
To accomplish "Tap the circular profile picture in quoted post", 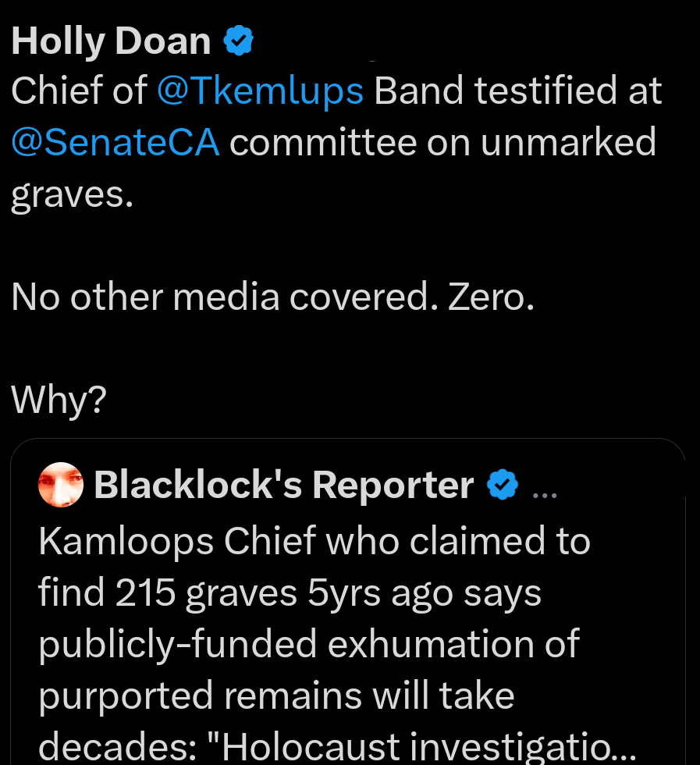I will 61,484.
